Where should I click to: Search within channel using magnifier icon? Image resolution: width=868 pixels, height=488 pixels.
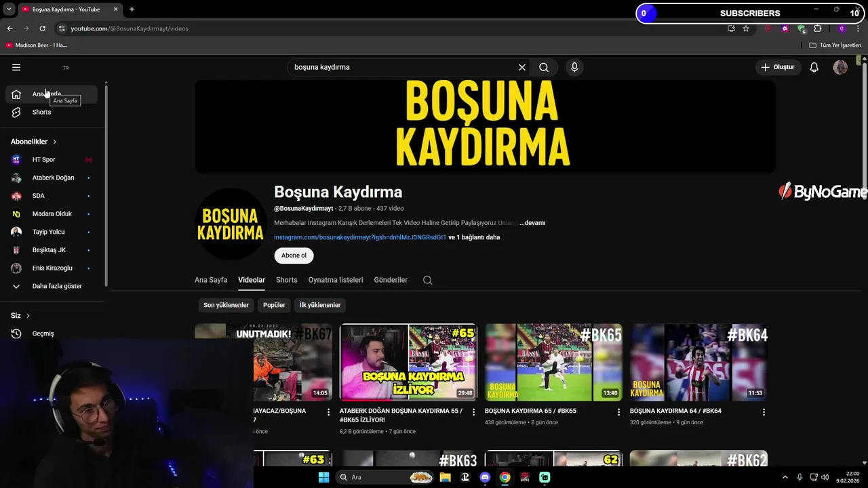pos(427,280)
